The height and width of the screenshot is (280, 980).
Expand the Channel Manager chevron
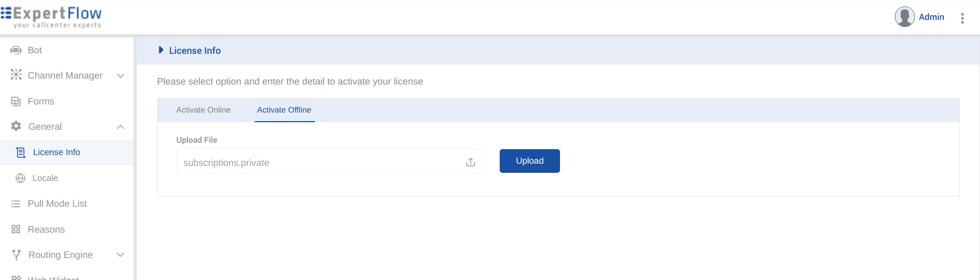pos(121,76)
